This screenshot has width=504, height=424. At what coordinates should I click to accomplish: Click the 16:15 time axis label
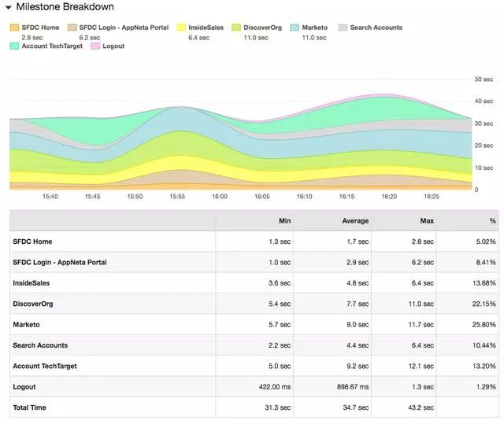[346, 197]
